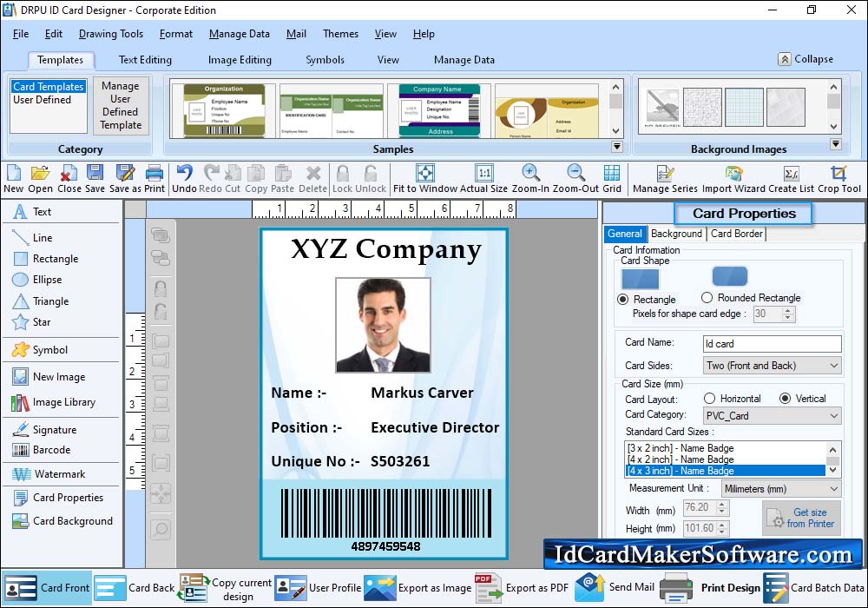The width and height of the screenshot is (868, 608).
Task: Expand the Samples gallery dropdown arrow
Action: coord(616,147)
